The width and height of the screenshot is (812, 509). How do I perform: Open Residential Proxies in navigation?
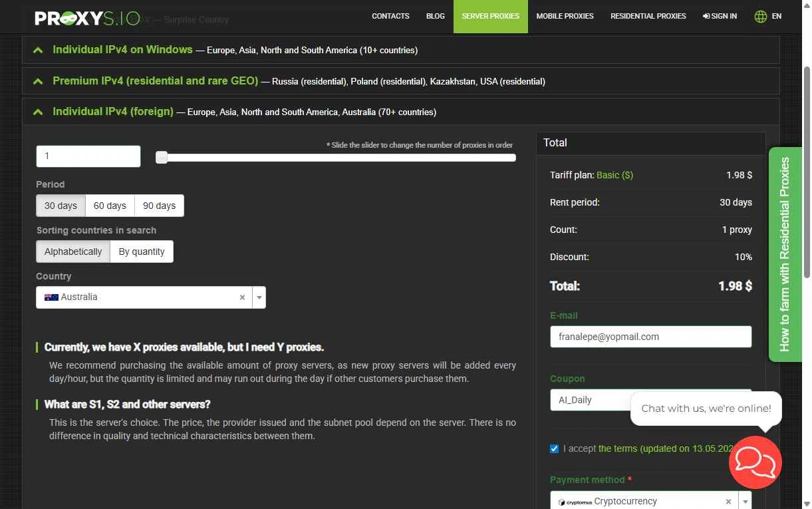pos(648,16)
